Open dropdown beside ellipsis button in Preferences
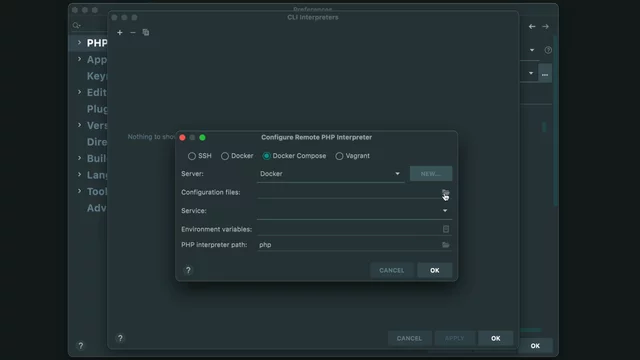The image size is (640, 360). pos(531,73)
